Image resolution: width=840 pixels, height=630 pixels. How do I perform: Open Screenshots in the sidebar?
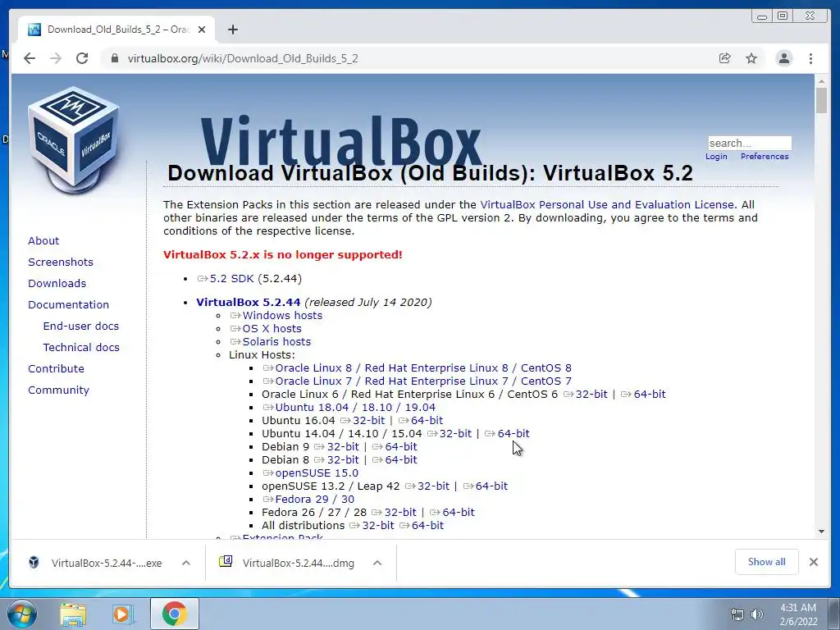[61, 262]
